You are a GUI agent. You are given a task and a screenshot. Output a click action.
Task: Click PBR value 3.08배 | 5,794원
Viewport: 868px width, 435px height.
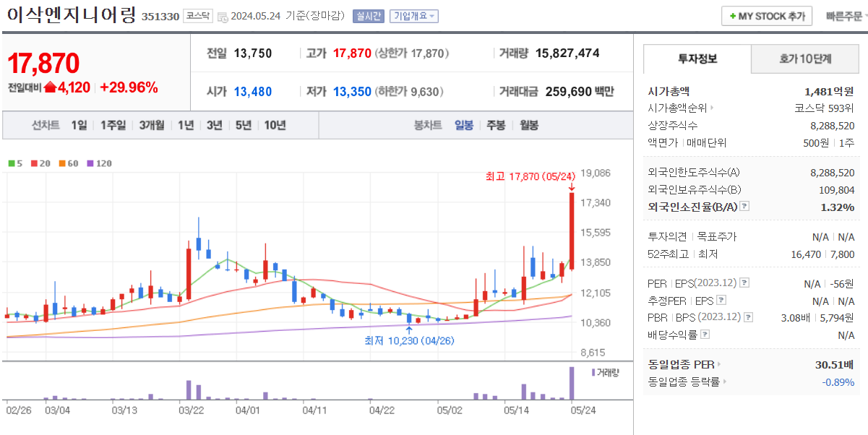pos(818,317)
